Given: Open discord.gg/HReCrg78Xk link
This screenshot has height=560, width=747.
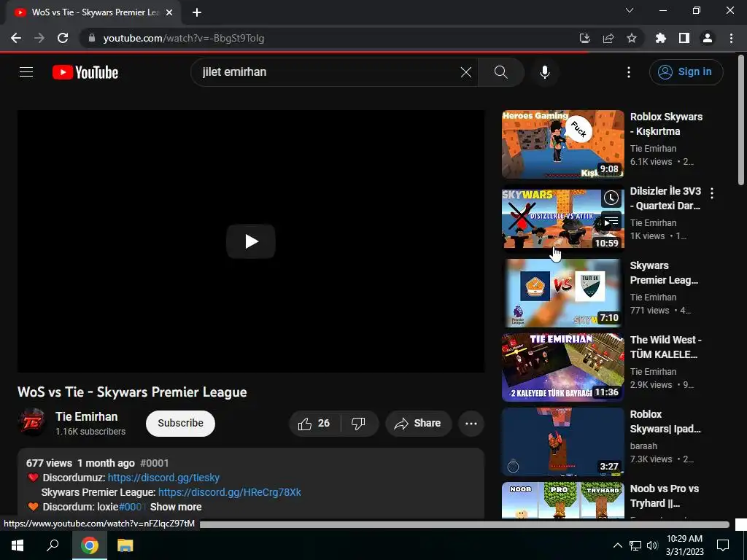Looking at the screenshot, I should [230, 492].
